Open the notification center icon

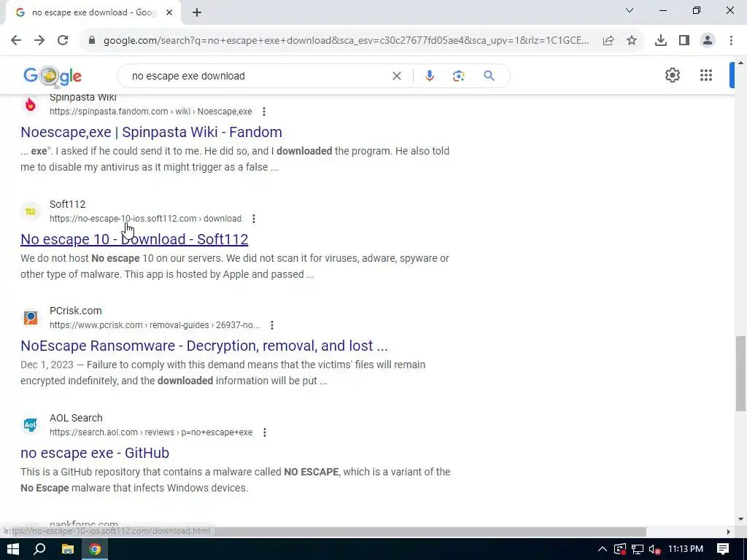point(723,549)
